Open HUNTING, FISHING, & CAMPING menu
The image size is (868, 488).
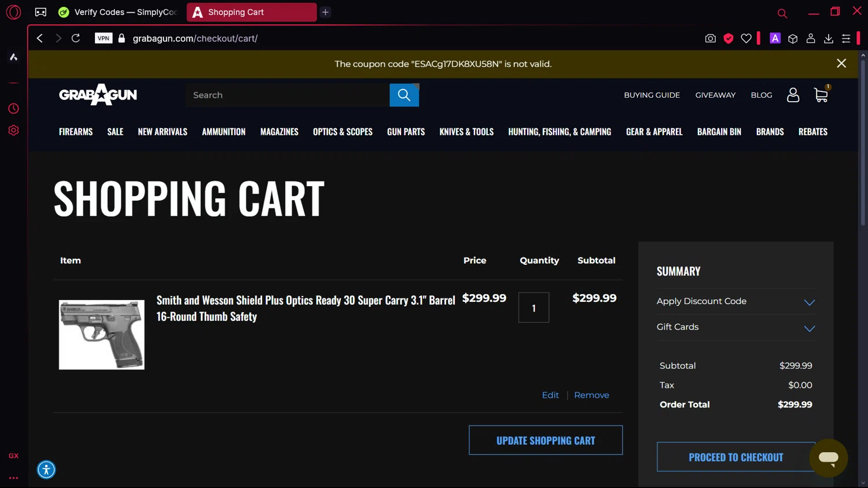560,132
